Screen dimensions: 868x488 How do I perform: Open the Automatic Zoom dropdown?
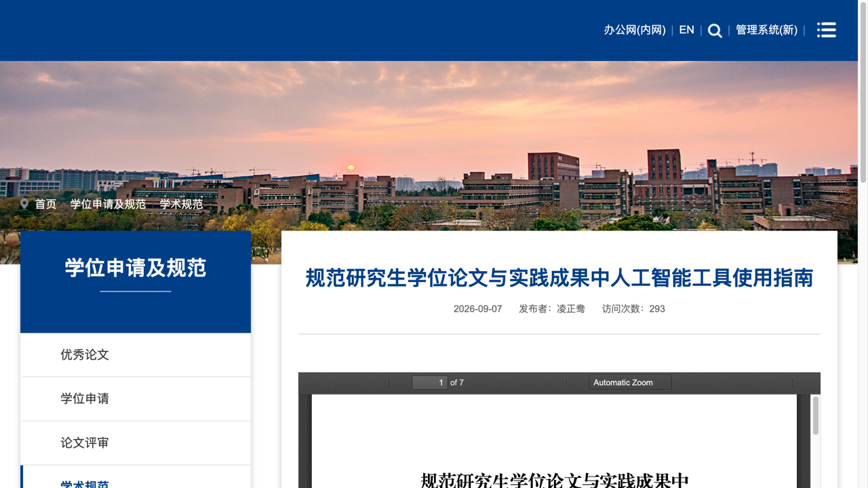click(630, 382)
